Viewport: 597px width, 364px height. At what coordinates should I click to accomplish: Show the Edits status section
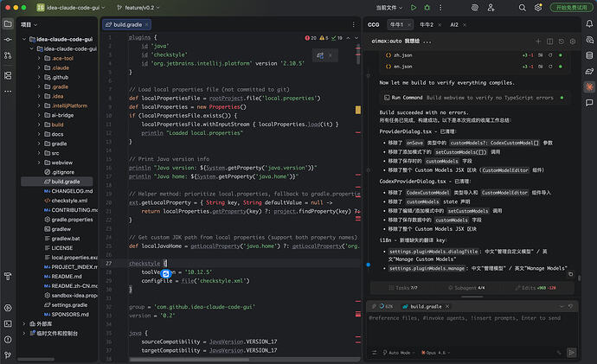pyautogui.click(x=536, y=288)
